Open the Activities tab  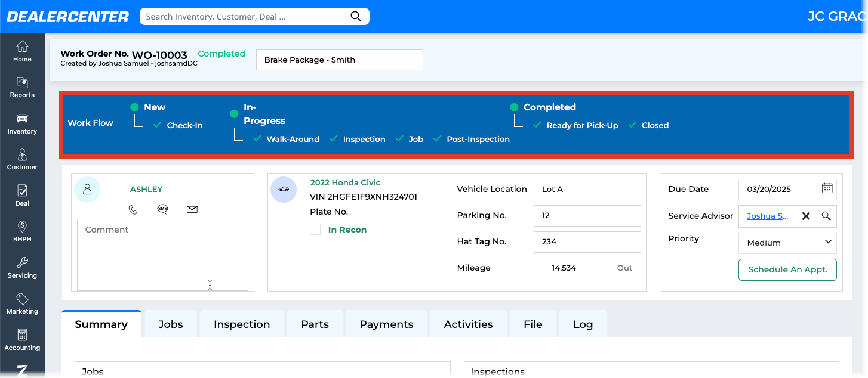click(469, 324)
